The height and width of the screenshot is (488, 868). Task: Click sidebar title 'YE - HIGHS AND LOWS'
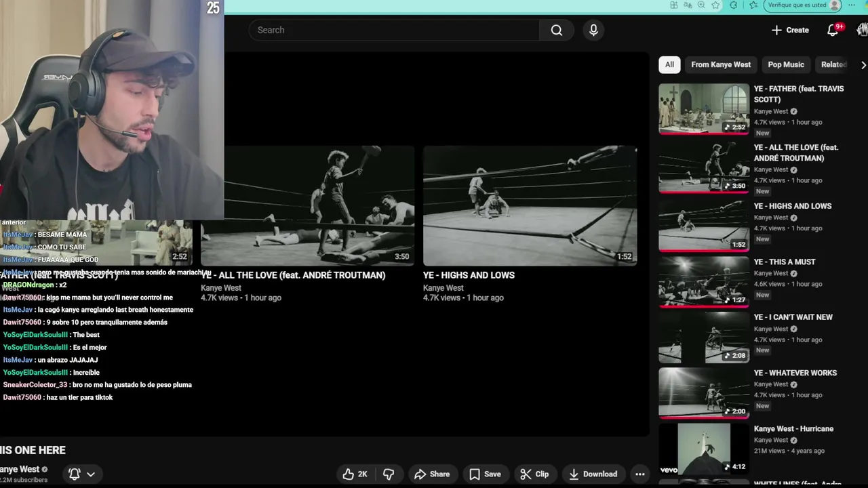pyautogui.click(x=793, y=206)
